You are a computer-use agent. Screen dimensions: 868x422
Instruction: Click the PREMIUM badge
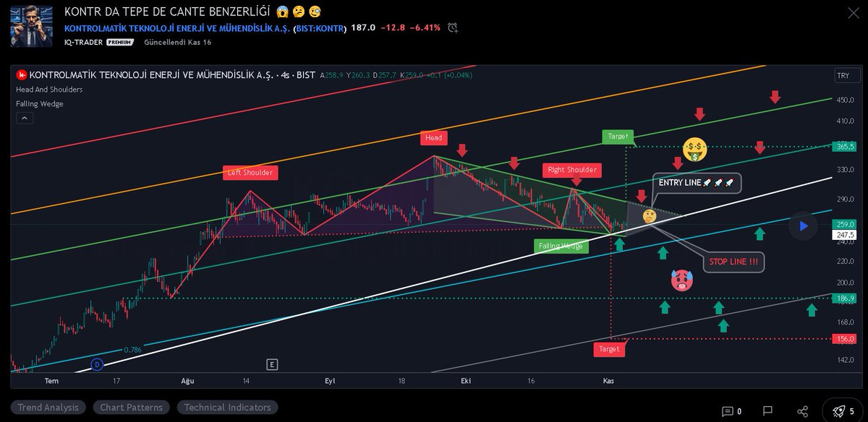[120, 43]
